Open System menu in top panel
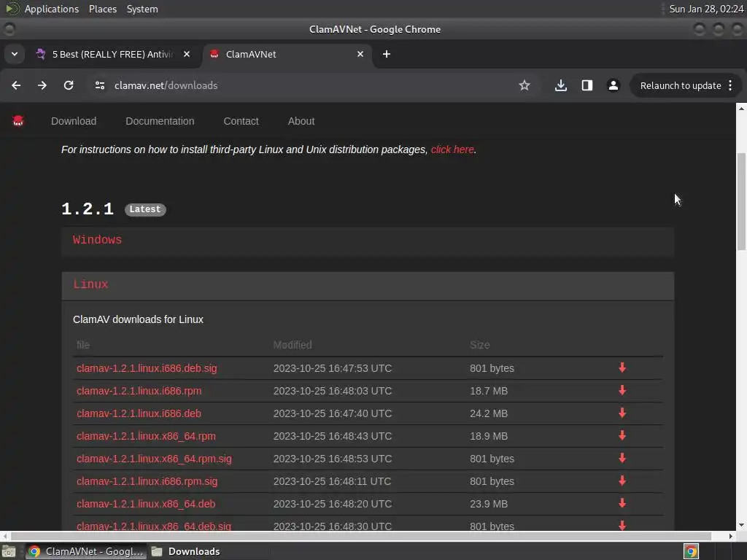Image resolution: width=747 pixels, height=560 pixels. tap(142, 9)
